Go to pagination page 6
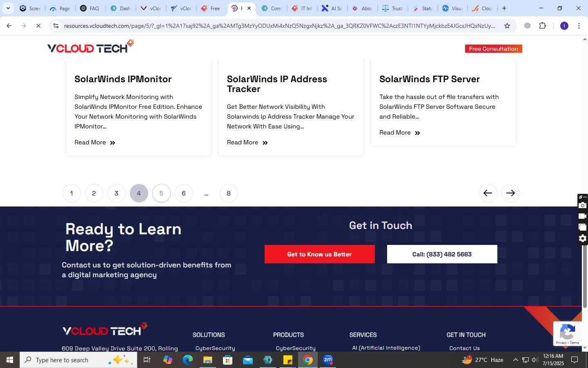588x368 pixels. (184, 193)
